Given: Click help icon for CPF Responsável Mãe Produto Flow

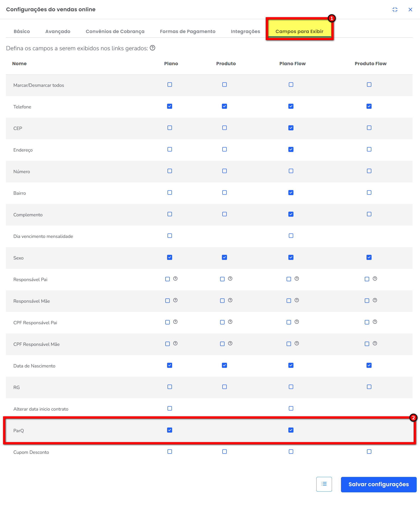Looking at the screenshot, I should [x=375, y=343].
